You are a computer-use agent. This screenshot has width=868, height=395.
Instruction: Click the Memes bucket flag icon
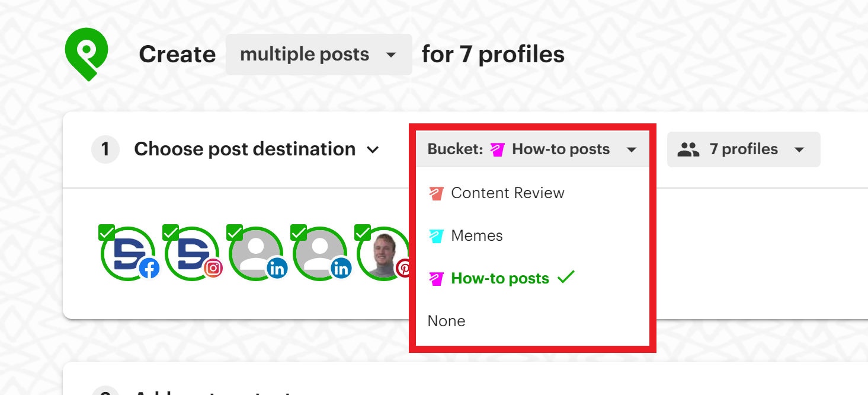click(437, 235)
